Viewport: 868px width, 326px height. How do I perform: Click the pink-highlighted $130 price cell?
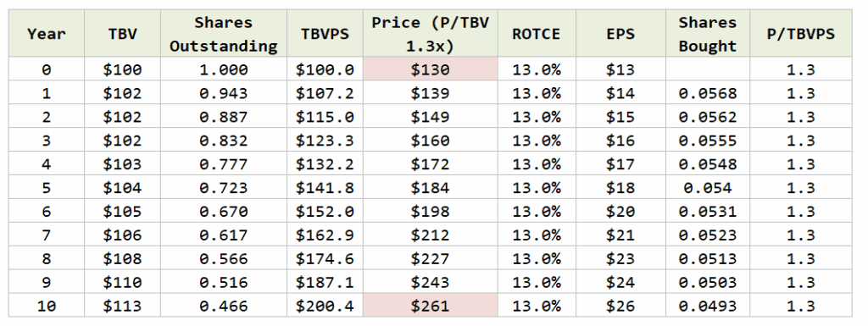(x=430, y=69)
